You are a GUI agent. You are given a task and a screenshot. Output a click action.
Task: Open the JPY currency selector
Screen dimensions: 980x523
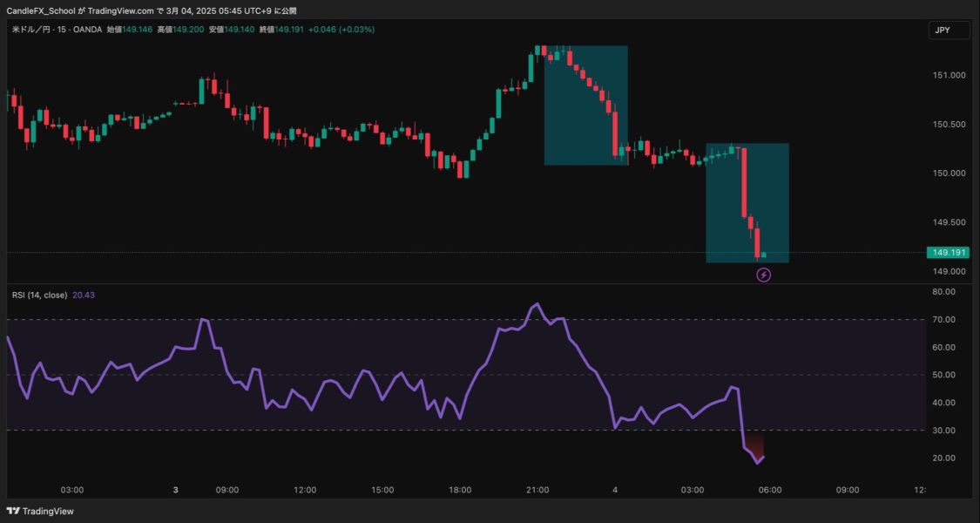(x=950, y=30)
